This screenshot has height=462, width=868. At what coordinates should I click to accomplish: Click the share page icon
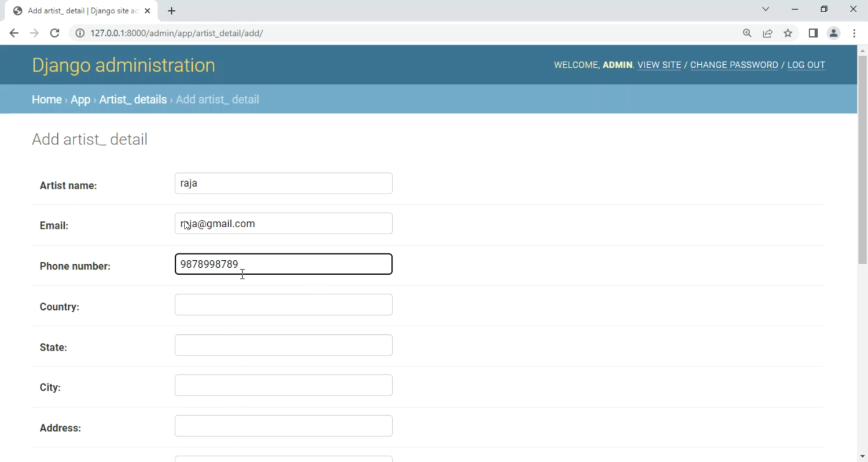click(x=767, y=34)
